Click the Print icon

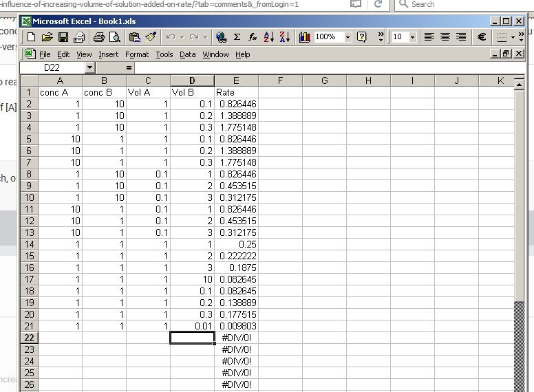tap(79, 37)
